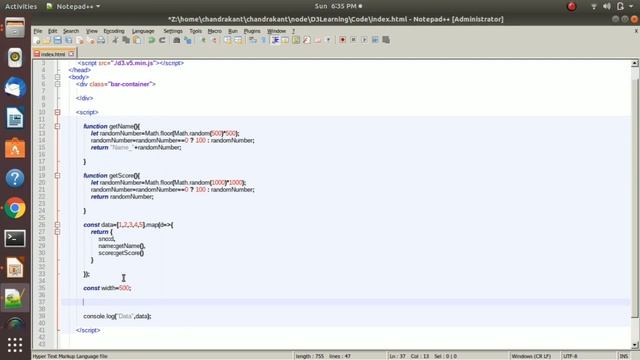
Task: Toggle INS mode in status bar
Action: (623, 356)
